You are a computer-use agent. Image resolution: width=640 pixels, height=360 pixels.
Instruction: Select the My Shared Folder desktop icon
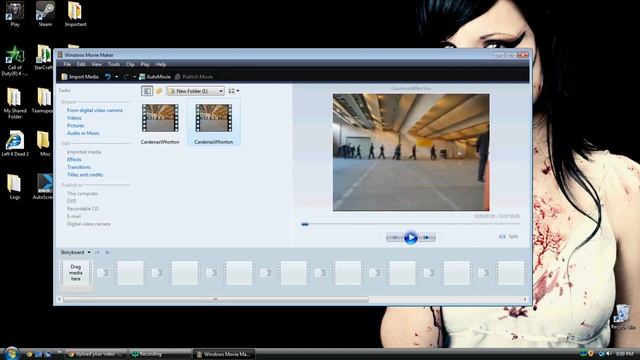coord(15,103)
